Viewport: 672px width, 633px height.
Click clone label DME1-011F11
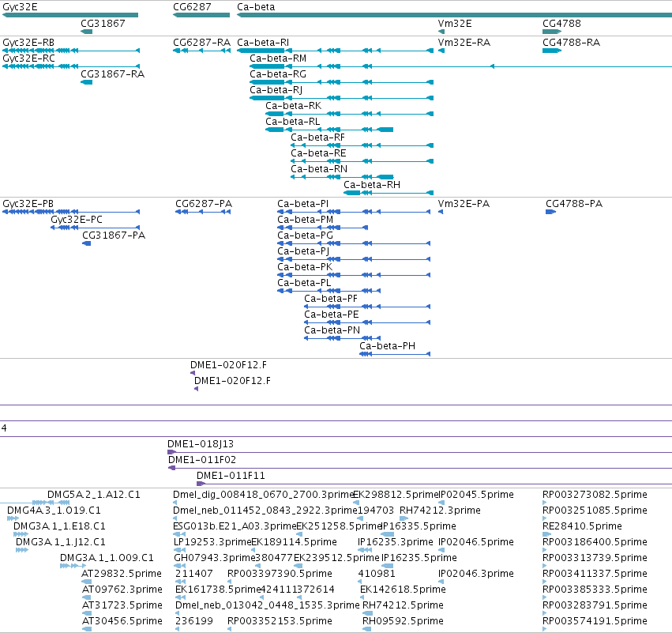tap(231, 476)
